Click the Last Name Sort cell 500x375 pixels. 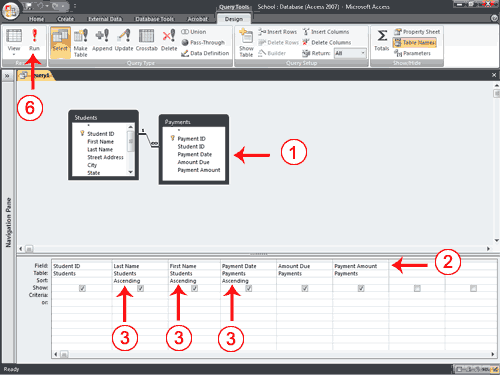coord(140,281)
